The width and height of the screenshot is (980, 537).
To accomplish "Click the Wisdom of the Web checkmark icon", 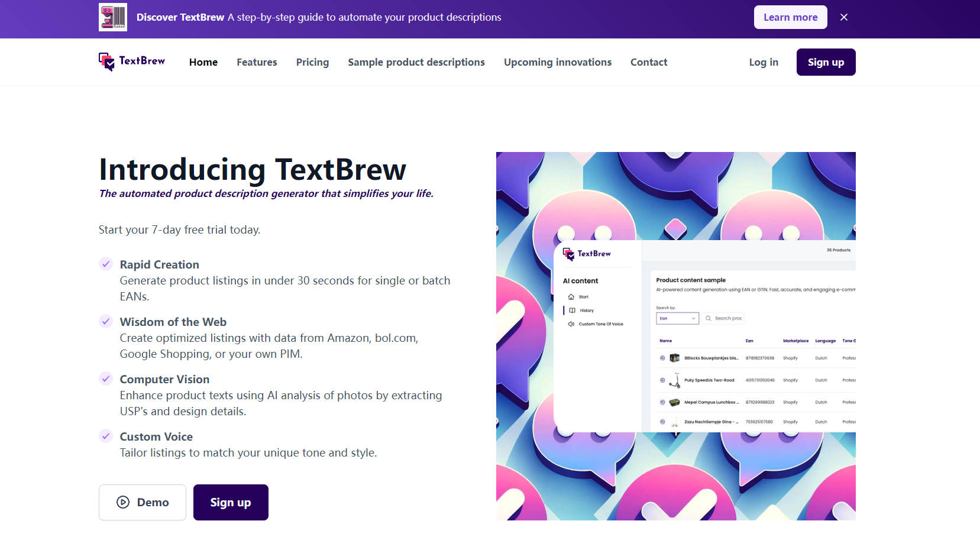I will click(106, 321).
